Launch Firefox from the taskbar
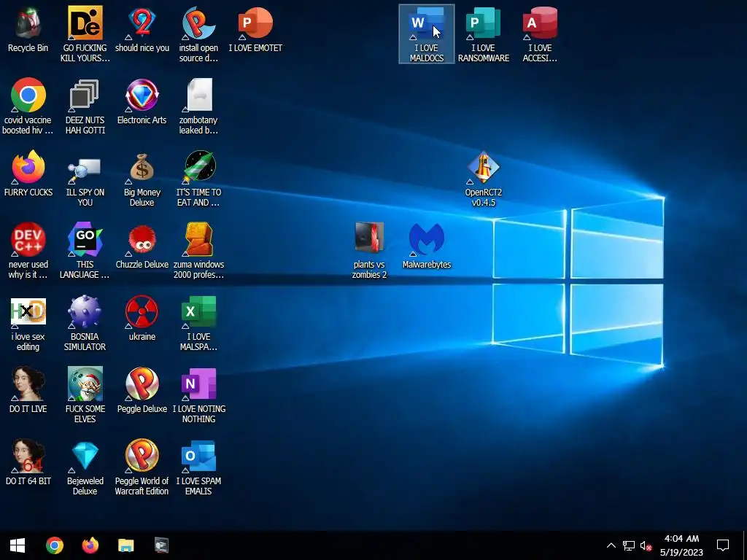The width and height of the screenshot is (747, 560). coord(90,545)
